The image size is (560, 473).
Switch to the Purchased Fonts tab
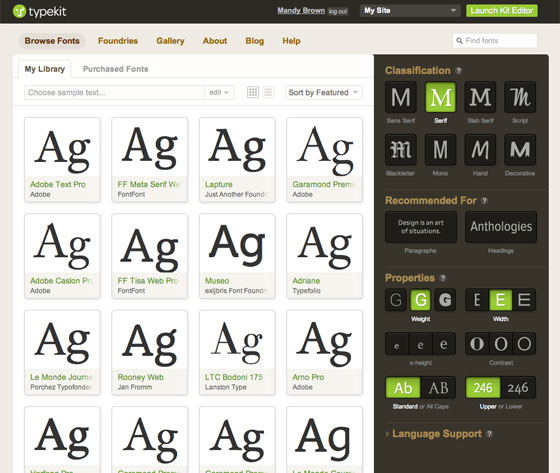(x=115, y=69)
